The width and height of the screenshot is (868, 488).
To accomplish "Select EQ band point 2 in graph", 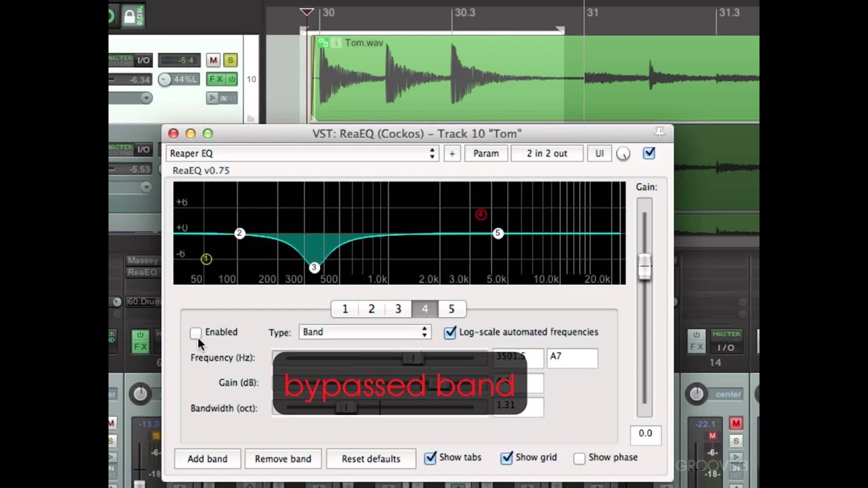I will pyautogui.click(x=239, y=233).
